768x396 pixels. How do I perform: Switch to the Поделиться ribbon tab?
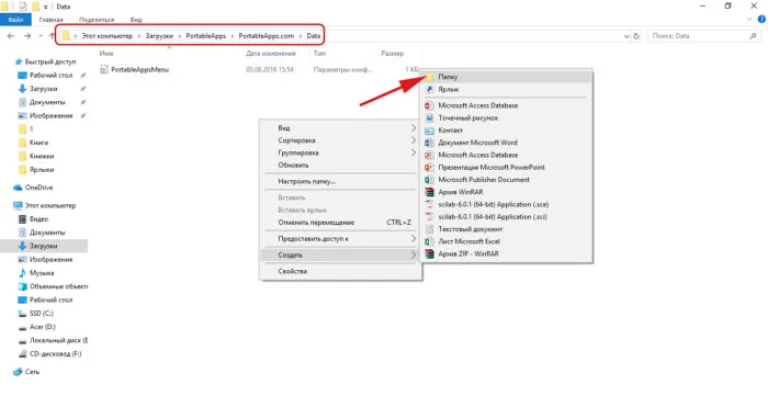click(x=96, y=20)
